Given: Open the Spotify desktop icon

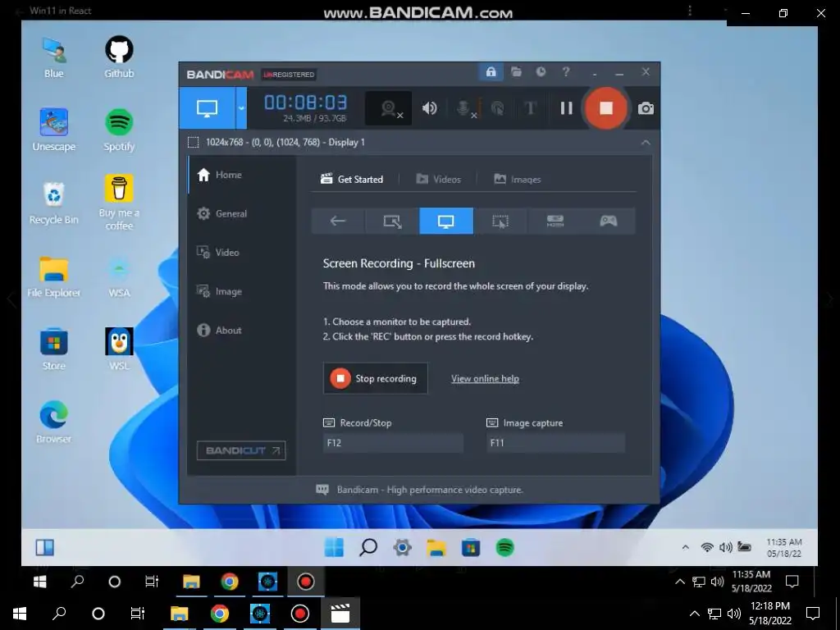Looking at the screenshot, I should click(119, 130).
